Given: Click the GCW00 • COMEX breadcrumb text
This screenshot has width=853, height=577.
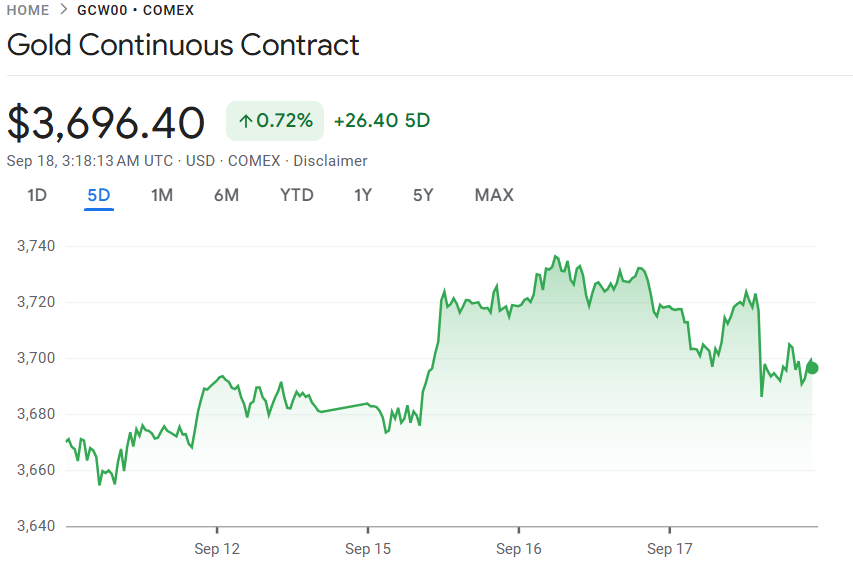Looking at the screenshot, I should [136, 10].
